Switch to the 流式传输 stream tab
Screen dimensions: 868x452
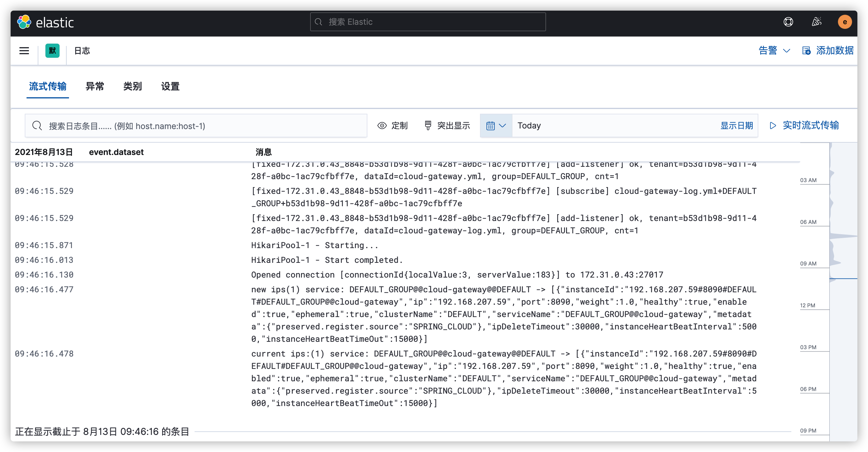(x=47, y=87)
